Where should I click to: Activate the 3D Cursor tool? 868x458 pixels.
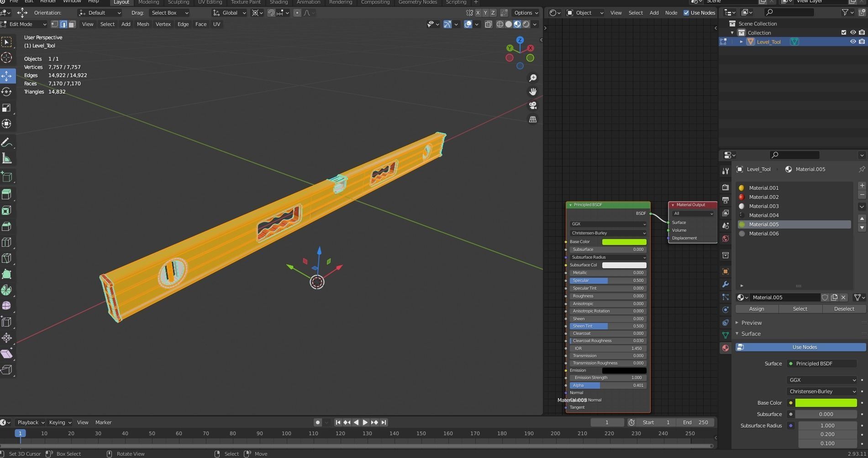tap(7, 57)
